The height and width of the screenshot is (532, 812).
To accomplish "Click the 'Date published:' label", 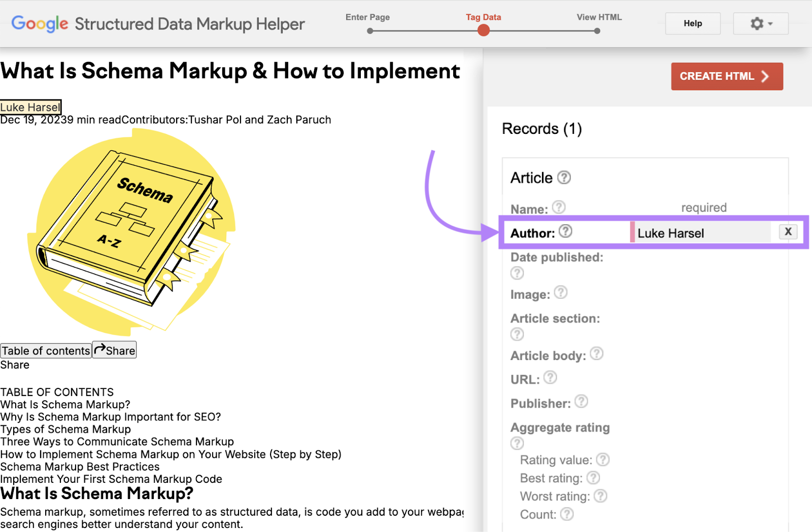I will [557, 257].
